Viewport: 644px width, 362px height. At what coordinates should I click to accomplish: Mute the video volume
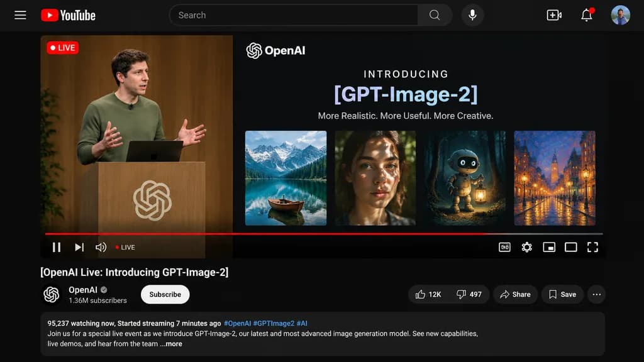tap(101, 247)
